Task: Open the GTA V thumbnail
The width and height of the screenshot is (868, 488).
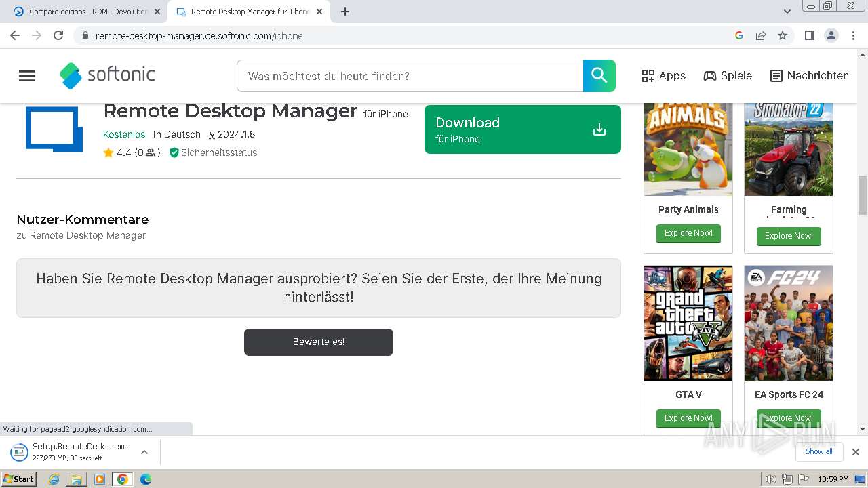Action: pyautogui.click(x=688, y=323)
